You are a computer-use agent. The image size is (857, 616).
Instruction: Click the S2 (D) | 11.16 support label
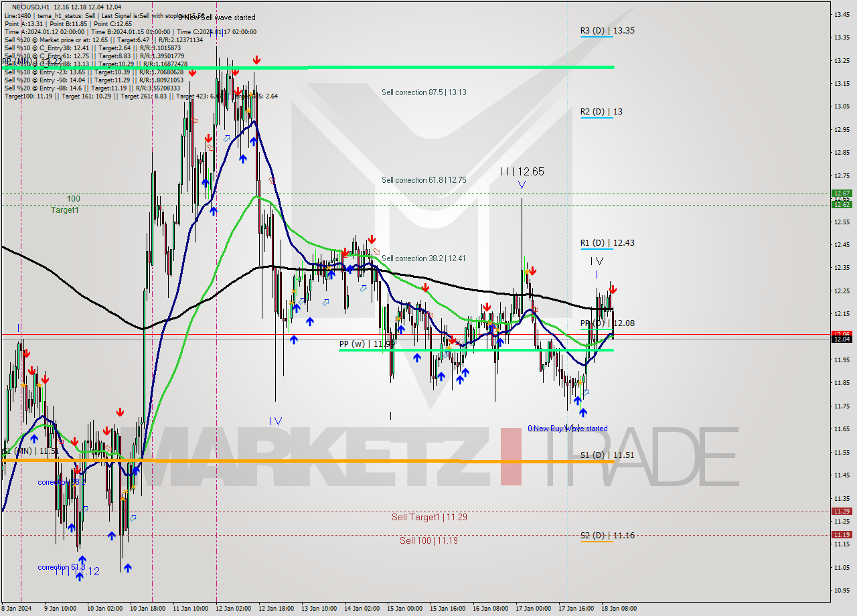tap(607, 536)
